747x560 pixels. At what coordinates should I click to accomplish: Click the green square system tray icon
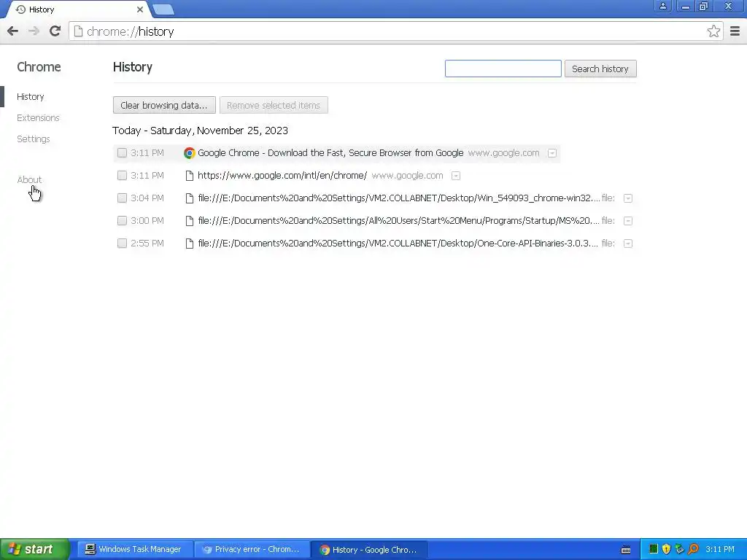pyautogui.click(x=654, y=549)
